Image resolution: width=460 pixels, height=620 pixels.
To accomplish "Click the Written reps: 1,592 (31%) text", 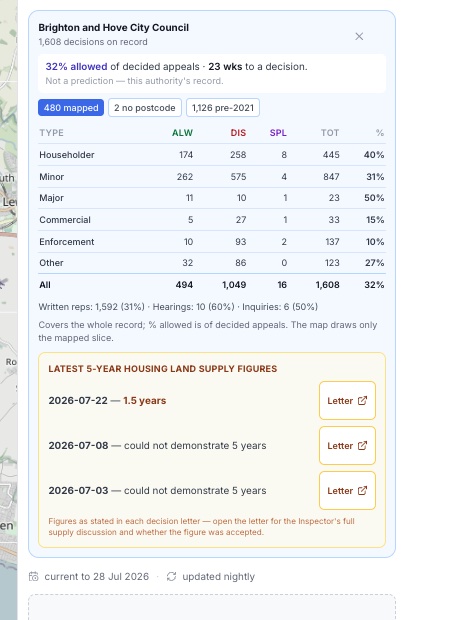I will (x=91, y=307).
